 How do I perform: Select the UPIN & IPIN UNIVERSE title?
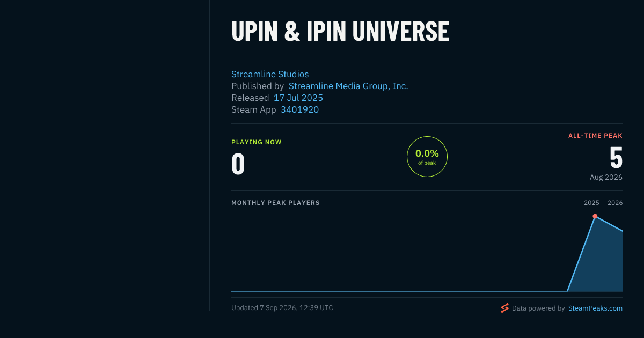pos(340,32)
